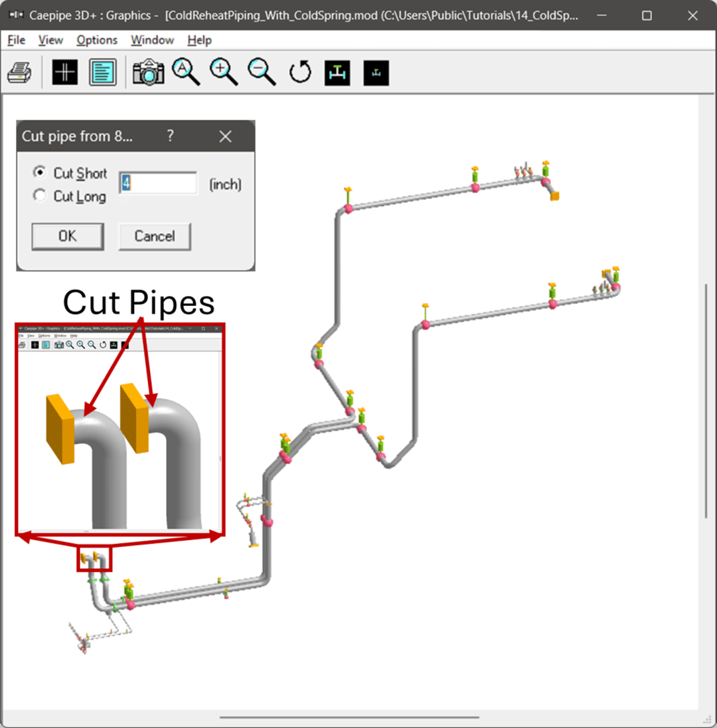Click the Caepipe application icon in title bar
The height and width of the screenshot is (728, 717).
point(16,15)
